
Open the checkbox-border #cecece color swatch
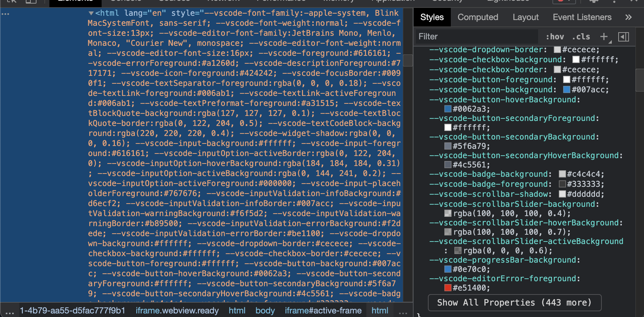coord(557,70)
